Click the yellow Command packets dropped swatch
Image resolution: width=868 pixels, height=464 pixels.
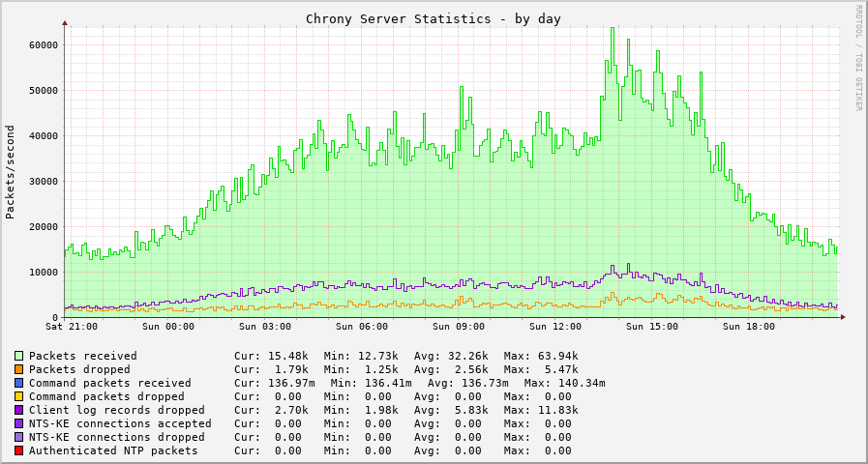click(x=19, y=396)
